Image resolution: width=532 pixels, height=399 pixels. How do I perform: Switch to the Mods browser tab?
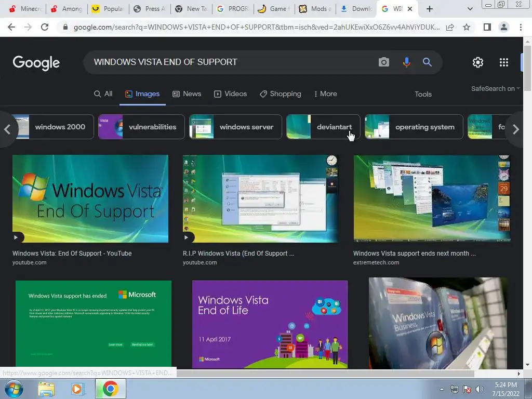tap(315, 9)
